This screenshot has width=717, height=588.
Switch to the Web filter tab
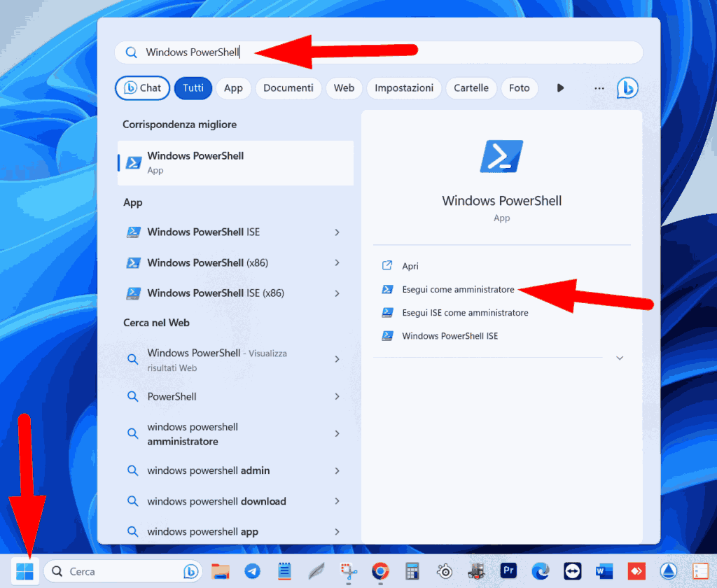(x=344, y=87)
